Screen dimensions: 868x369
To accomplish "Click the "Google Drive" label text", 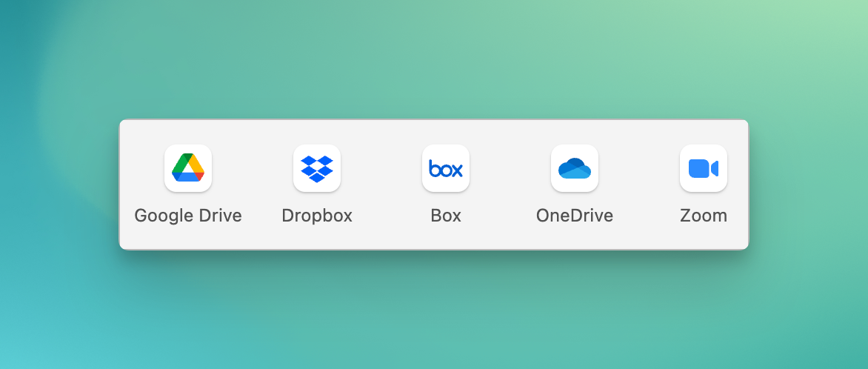I will click(188, 216).
